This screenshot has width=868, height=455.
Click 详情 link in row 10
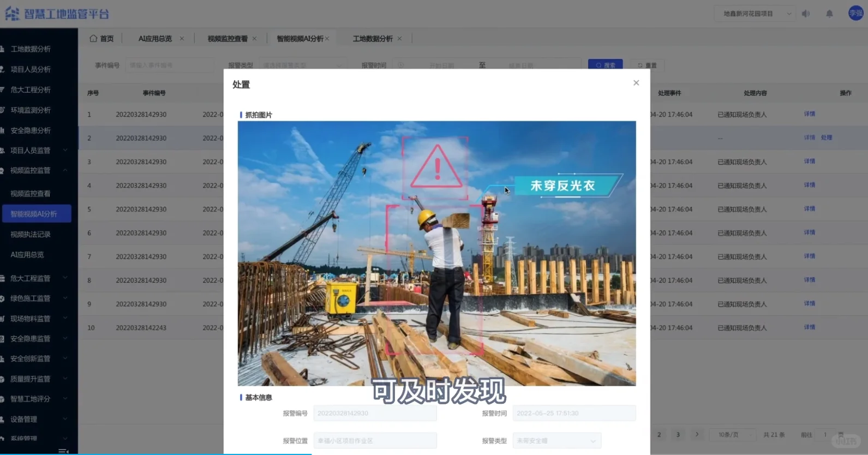[810, 327]
